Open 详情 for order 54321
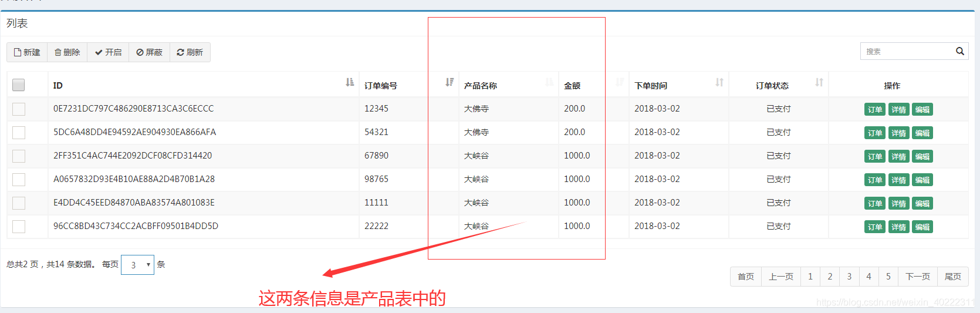Image resolution: width=980 pixels, height=313 pixels. 898,133
